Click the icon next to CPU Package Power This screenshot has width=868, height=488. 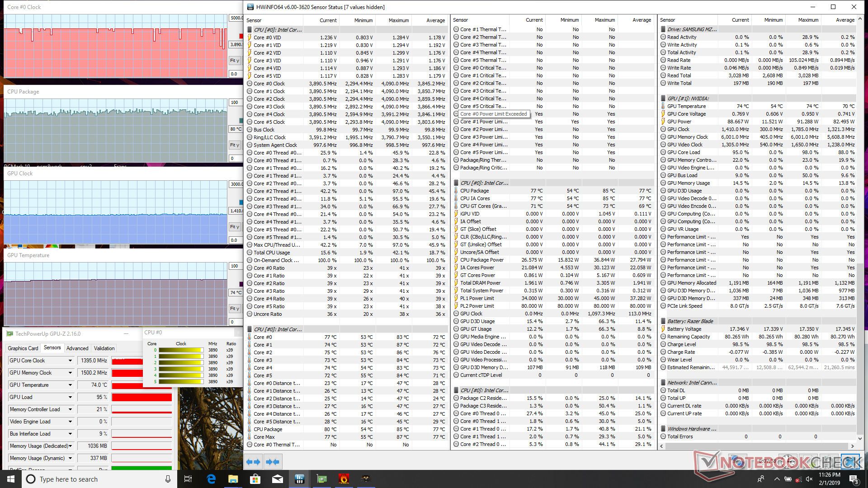[456, 260]
